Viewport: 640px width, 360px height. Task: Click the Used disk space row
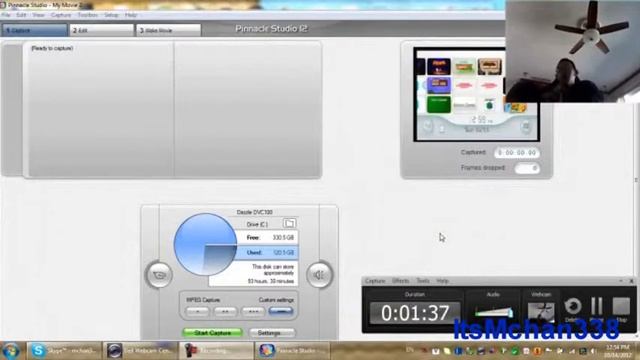[268, 253]
